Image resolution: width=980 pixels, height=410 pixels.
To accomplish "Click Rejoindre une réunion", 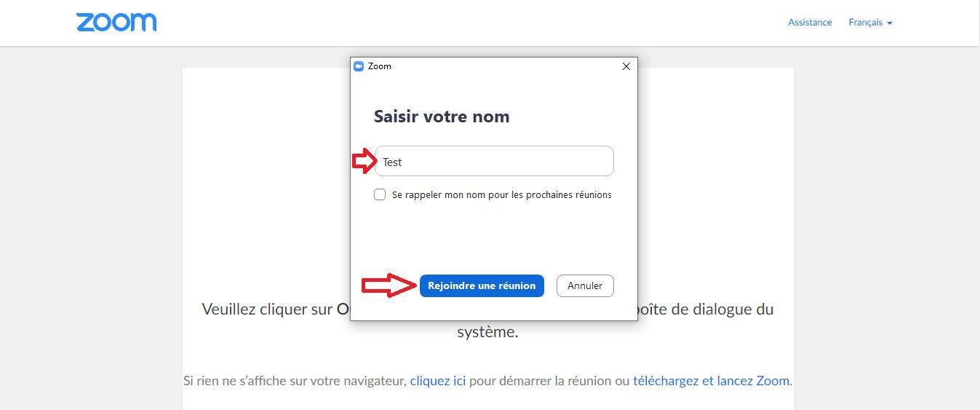I will point(482,285).
